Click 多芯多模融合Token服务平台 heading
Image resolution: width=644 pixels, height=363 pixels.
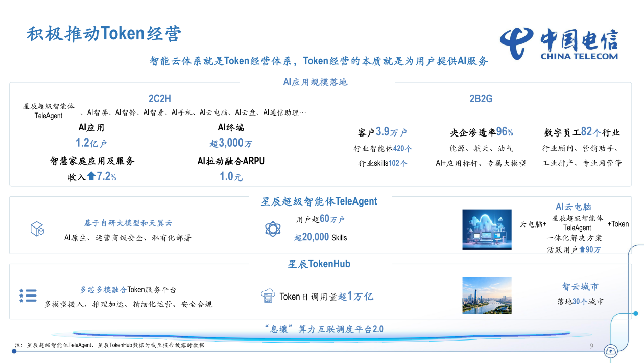(128, 290)
